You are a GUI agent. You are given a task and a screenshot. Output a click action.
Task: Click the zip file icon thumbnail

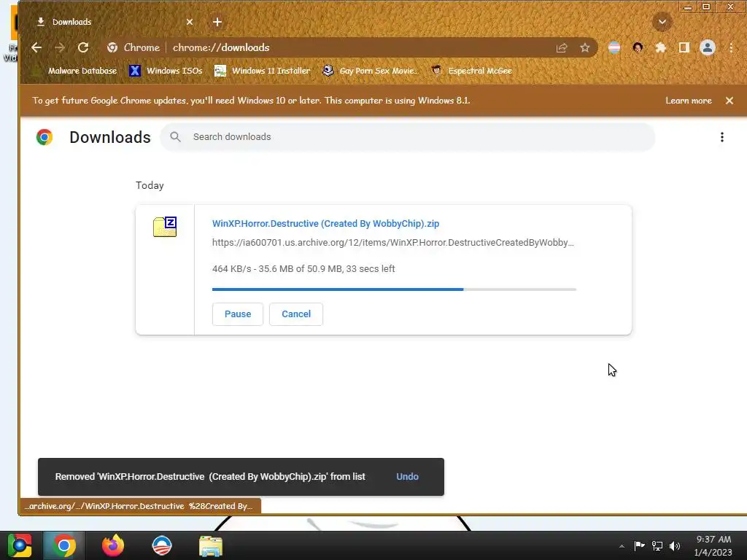165,227
